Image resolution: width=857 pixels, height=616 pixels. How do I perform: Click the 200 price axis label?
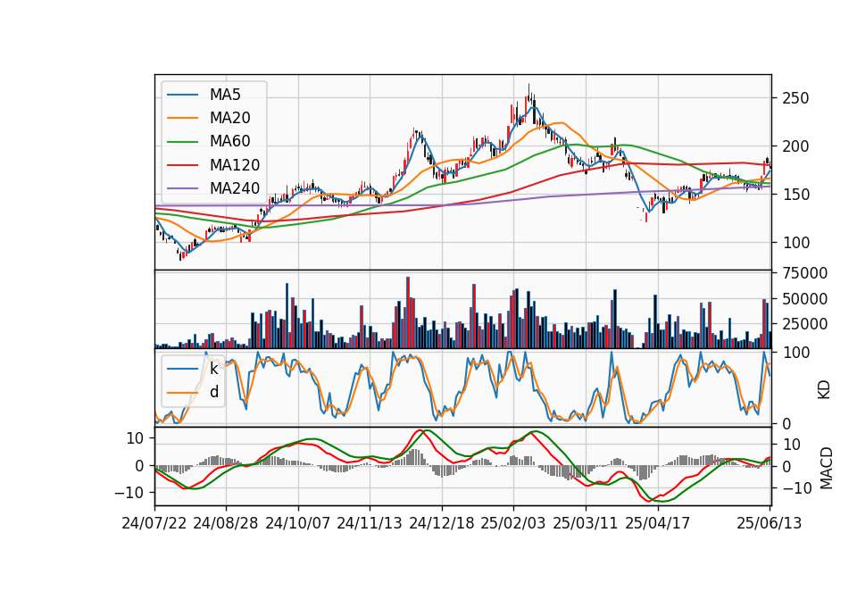point(795,146)
